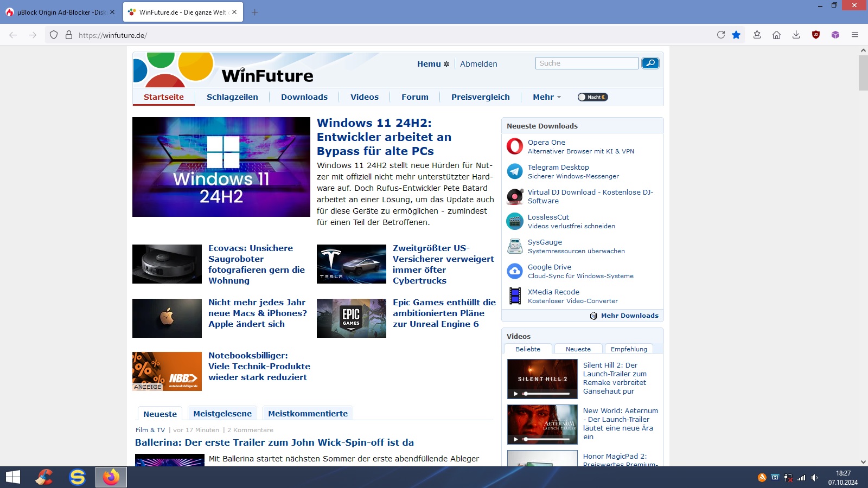868x488 pixels.
Task: Click the Virtual DJ vinyl icon
Action: click(x=515, y=196)
